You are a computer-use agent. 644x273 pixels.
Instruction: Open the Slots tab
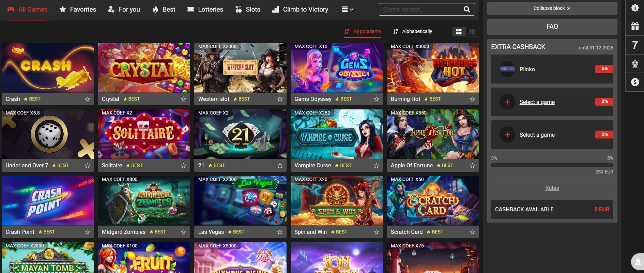(x=248, y=10)
